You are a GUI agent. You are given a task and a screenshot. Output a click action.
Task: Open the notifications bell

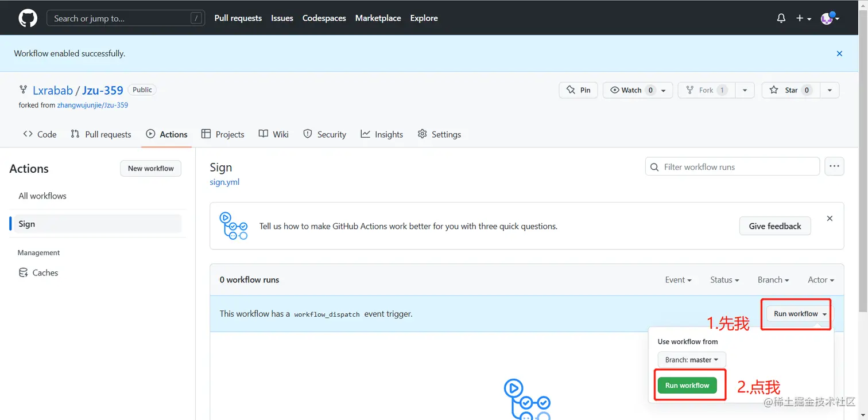coord(781,18)
